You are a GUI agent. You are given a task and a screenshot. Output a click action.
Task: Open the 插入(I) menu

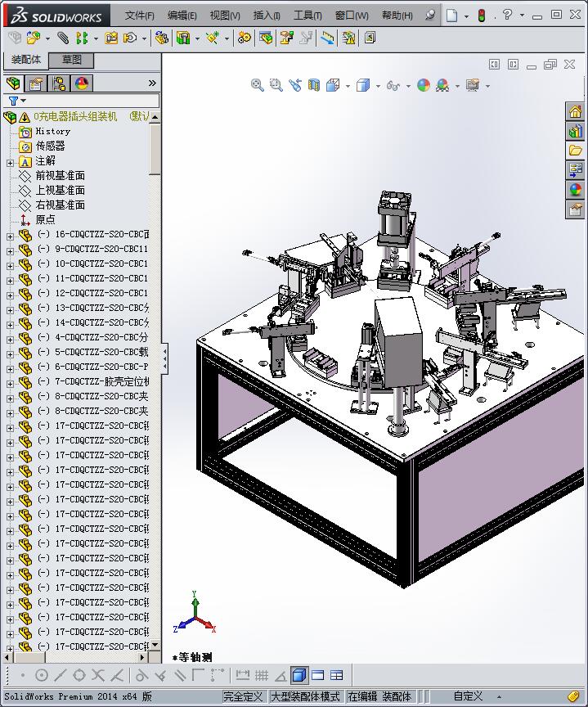[x=267, y=16]
